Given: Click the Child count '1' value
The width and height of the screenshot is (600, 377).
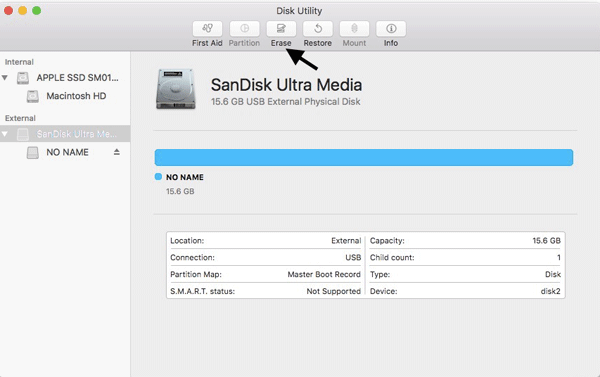Looking at the screenshot, I should (559, 258).
